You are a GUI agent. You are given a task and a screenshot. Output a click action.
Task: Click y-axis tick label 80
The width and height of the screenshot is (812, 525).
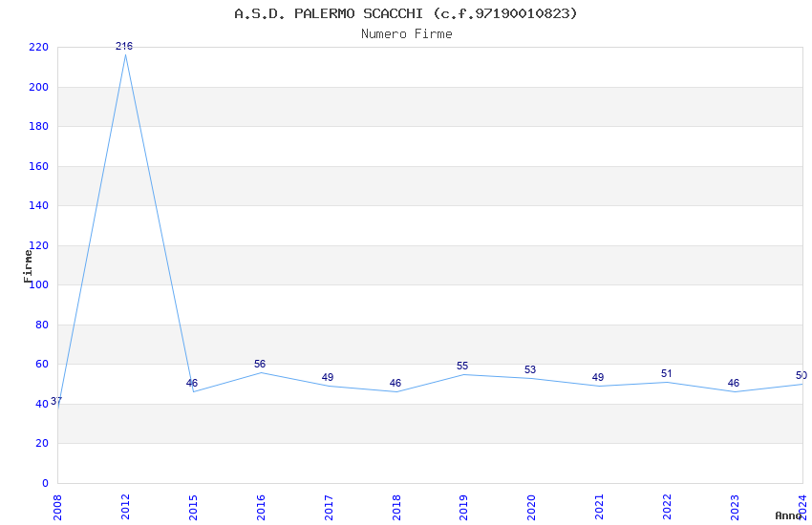[42, 325]
